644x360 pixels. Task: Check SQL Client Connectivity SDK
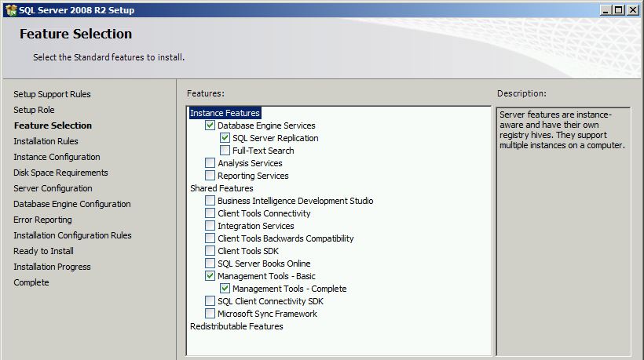tap(210, 301)
